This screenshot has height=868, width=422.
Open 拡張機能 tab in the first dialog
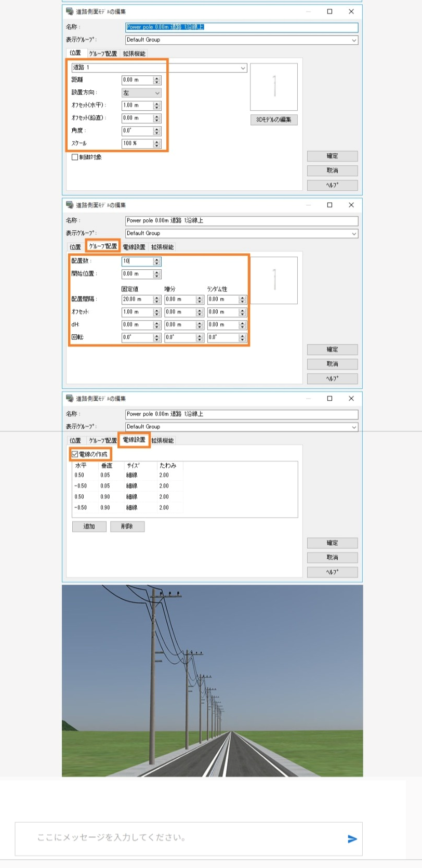[x=134, y=54]
